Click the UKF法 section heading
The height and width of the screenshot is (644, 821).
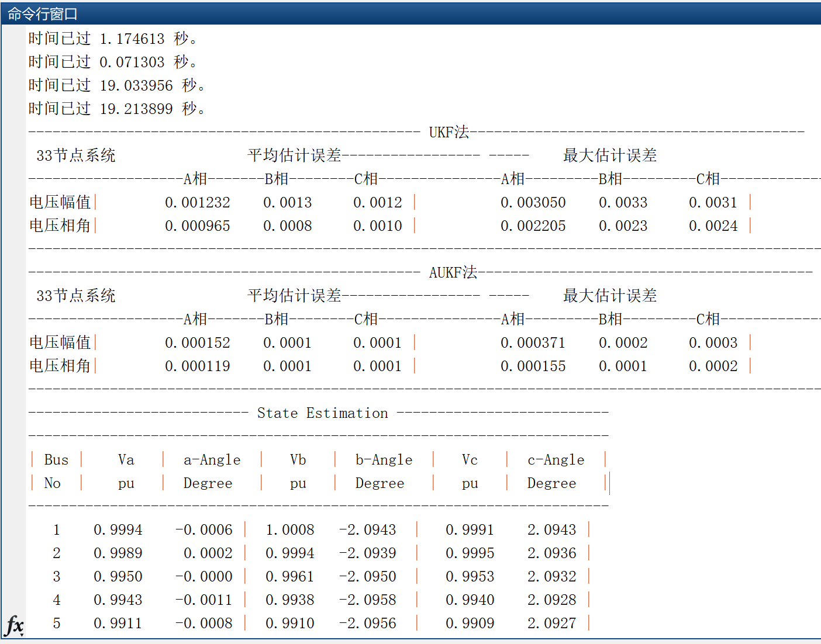(x=449, y=132)
